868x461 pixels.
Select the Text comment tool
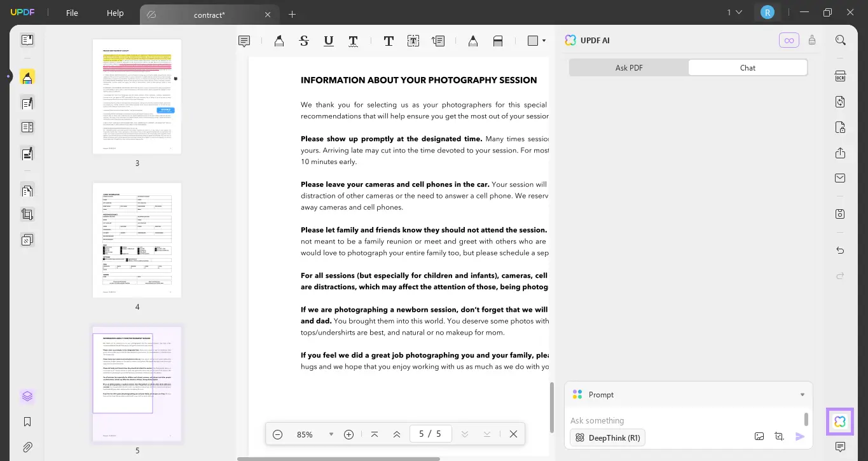tap(389, 41)
